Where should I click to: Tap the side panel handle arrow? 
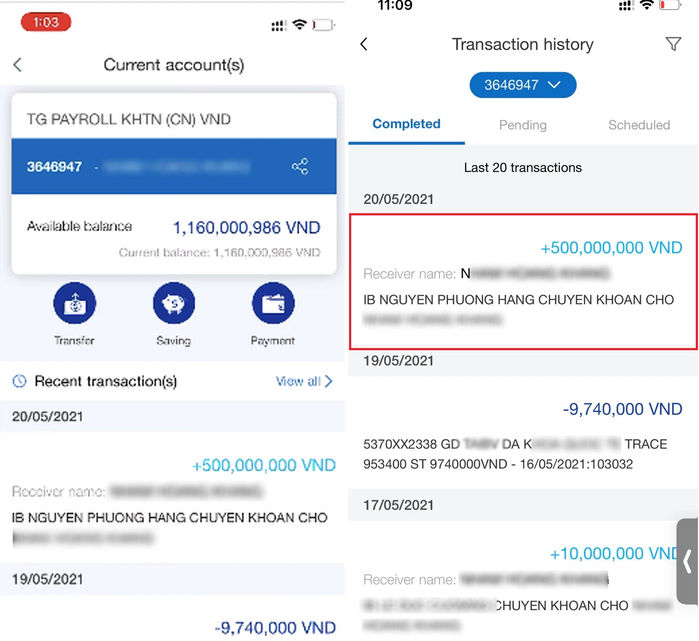687,561
